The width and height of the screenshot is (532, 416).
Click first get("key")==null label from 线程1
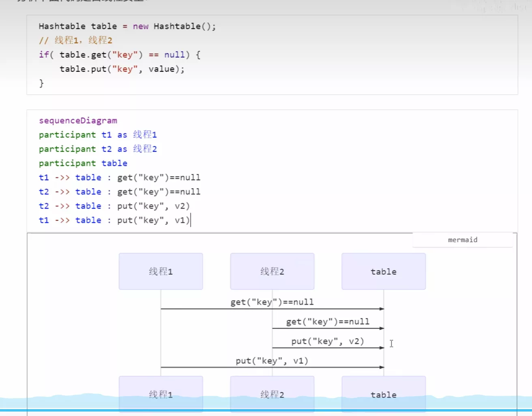click(x=272, y=302)
